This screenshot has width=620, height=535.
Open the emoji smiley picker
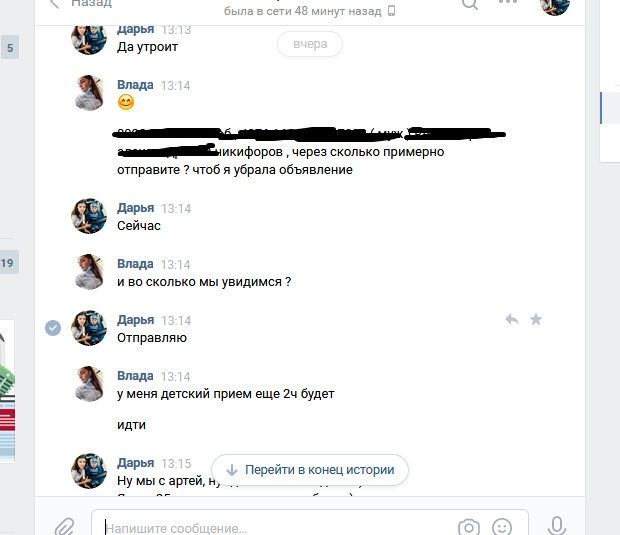point(502,527)
